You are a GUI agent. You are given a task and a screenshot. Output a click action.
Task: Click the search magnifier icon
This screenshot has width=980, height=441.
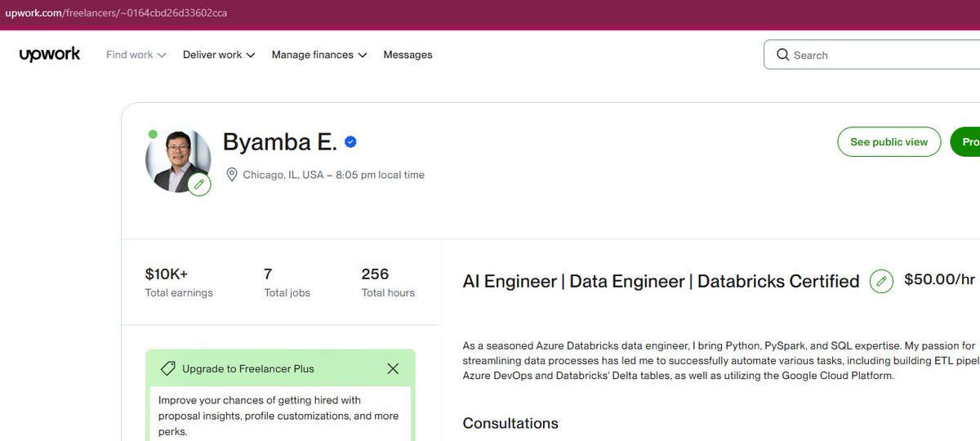783,55
